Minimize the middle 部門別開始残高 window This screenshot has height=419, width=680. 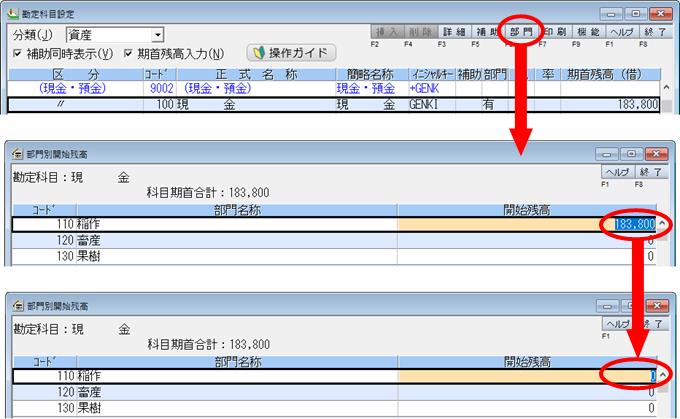(x=607, y=154)
